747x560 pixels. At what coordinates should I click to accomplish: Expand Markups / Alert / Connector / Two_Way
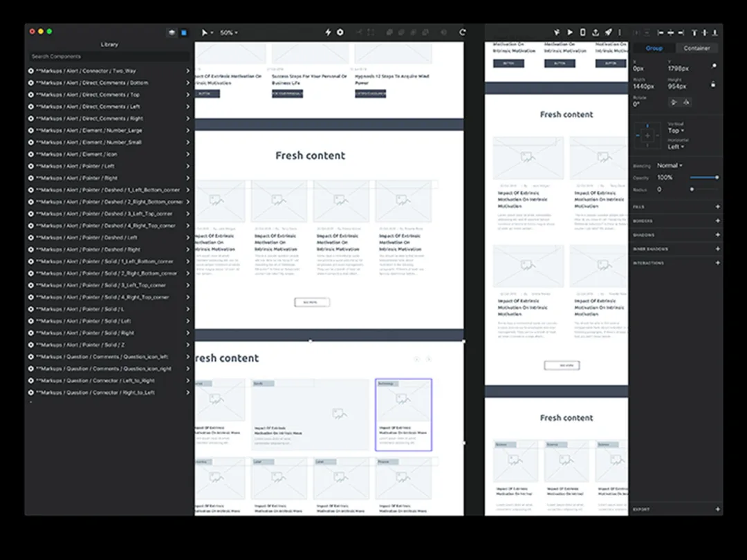coord(187,71)
